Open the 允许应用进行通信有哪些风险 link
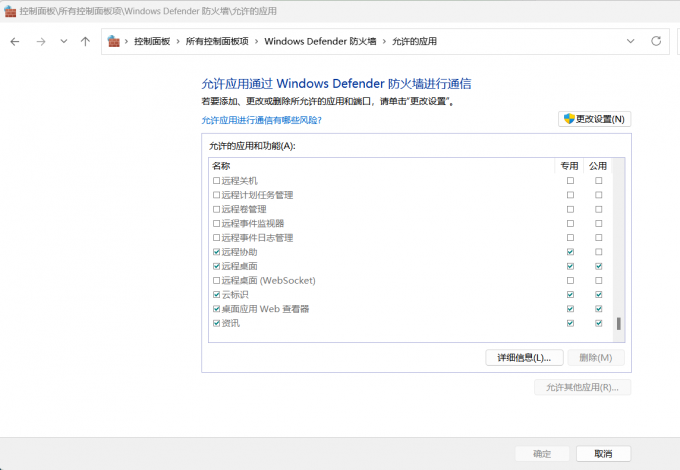This screenshot has width=680, height=470. 261,120
